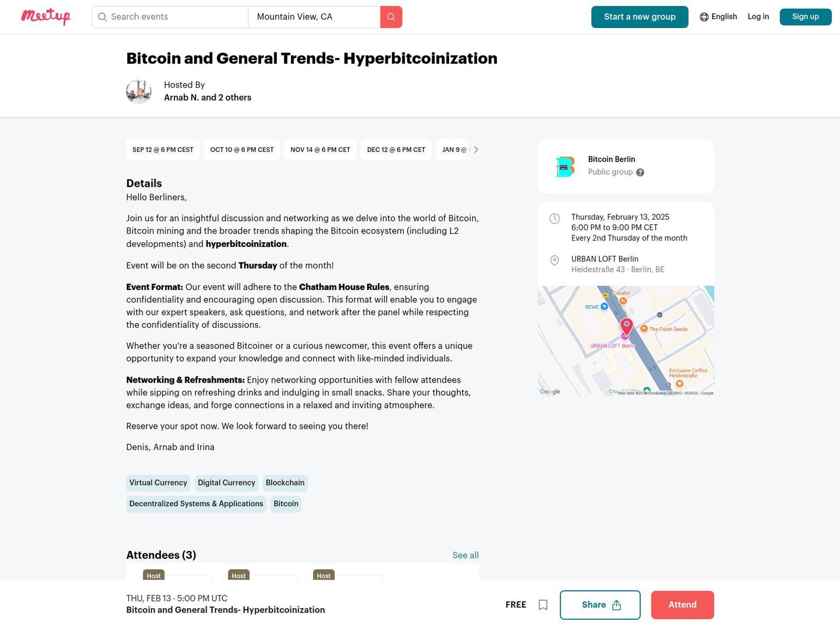Click the DEC 12 @ 6 PM CET date tab
Viewport: 840px width, 630px height.
point(396,150)
